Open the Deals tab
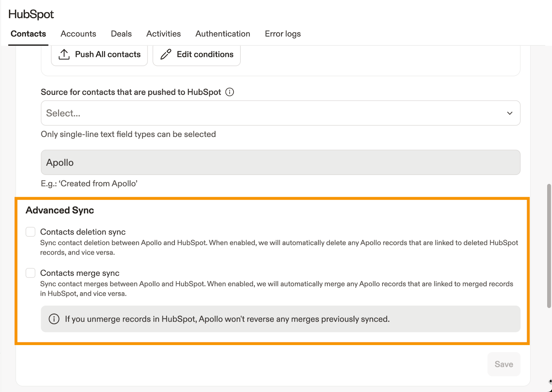Screen dimensions: 552x392 (x=121, y=34)
